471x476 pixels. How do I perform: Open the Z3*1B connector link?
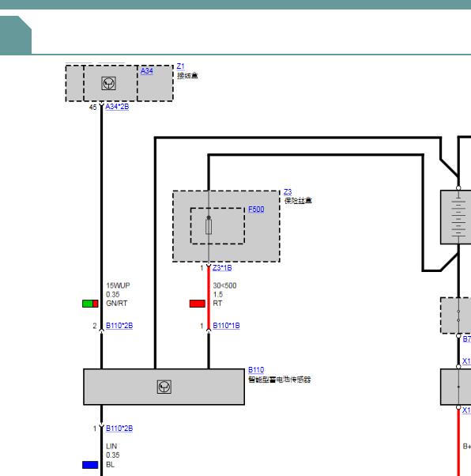(x=222, y=268)
